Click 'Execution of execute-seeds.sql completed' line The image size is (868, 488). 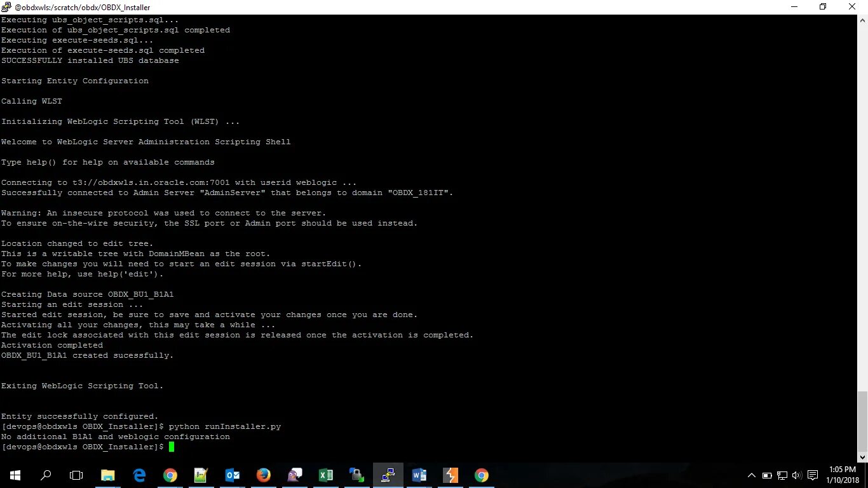coord(102,50)
